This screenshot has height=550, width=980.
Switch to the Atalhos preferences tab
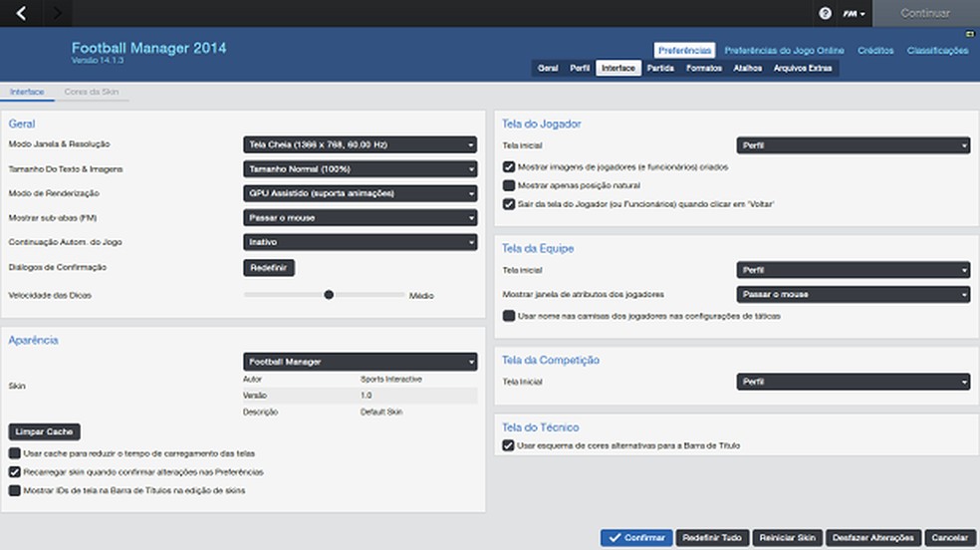click(x=748, y=68)
